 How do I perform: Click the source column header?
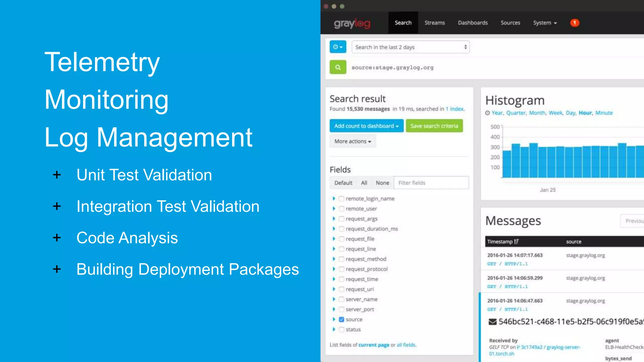(x=574, y=242)
